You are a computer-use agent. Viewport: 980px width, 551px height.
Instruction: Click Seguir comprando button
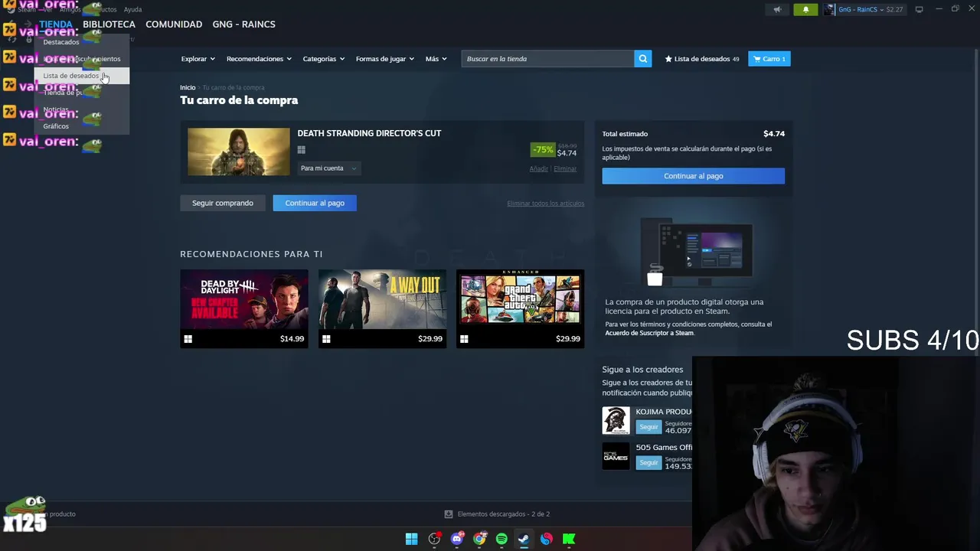[223, 203]
